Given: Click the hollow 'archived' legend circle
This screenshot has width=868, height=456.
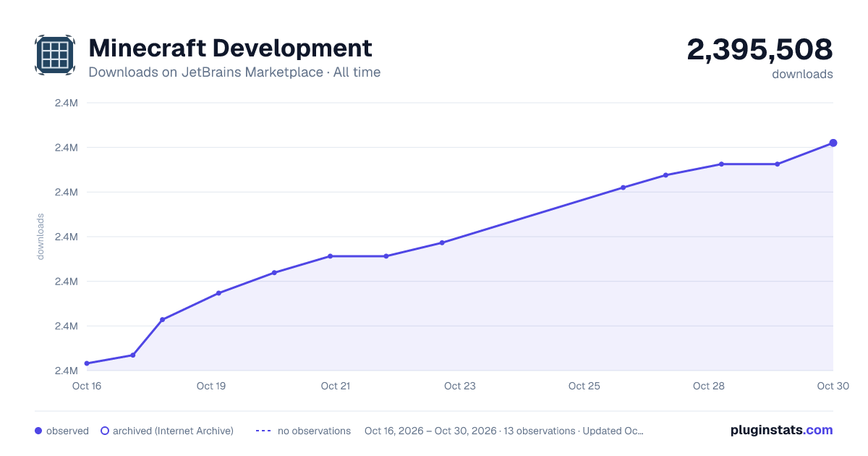Looking at the screenshot, I should [x=105, y=431].
